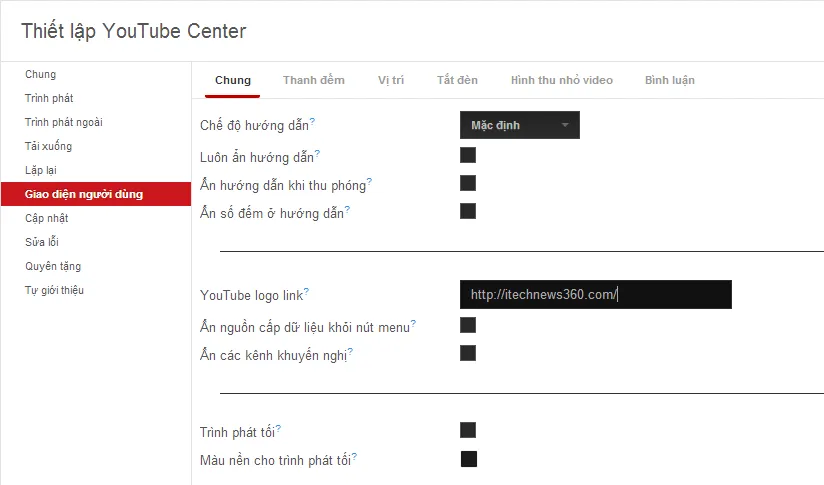
Task: Open Sửa lỗi section in sidebar
Action: pos(96,242)
